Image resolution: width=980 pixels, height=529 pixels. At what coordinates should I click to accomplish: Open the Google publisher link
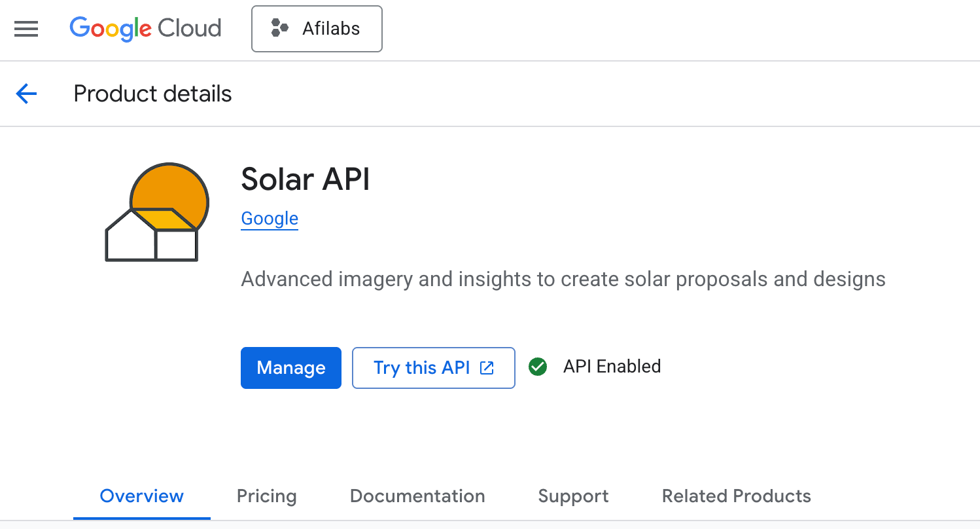[269, 218]
